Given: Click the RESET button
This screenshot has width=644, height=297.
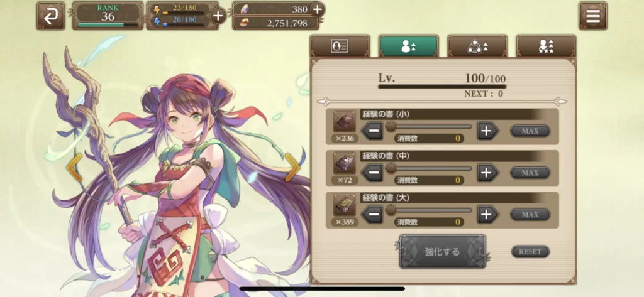Looking at the screenshot, I should [530, 252].
